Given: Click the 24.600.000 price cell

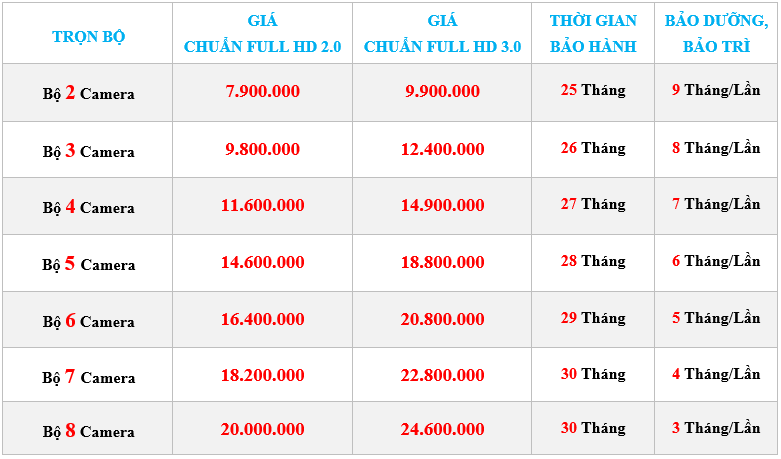Looking at the screenshot, I should [442, 429].
